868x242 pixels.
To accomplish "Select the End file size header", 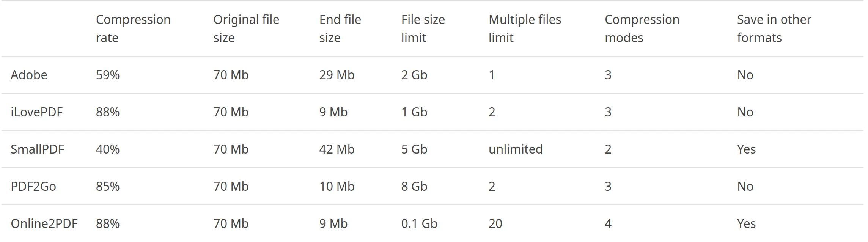I will 340,28.
